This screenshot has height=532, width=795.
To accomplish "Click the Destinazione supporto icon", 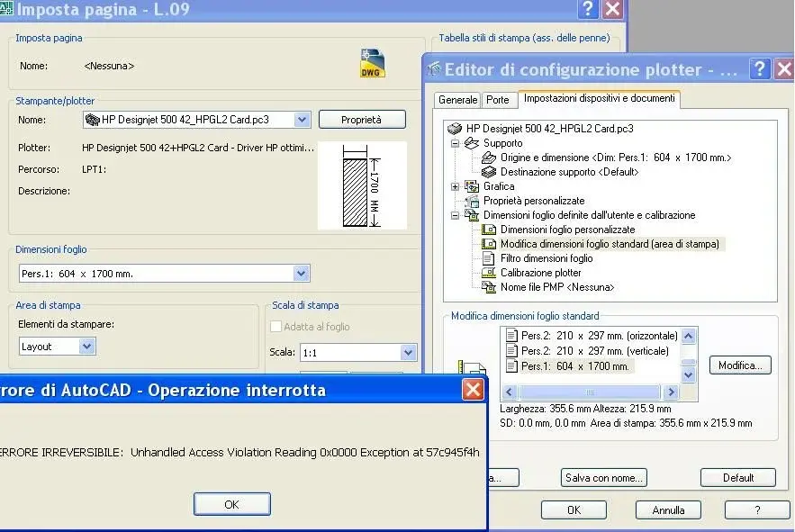I will tap(489, 172).
